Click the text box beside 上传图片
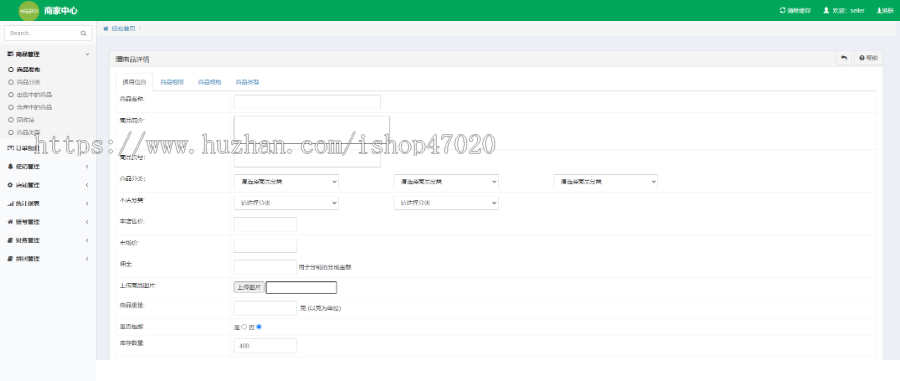900x381 pixels. pyautogui.click(x=301, y=287)
